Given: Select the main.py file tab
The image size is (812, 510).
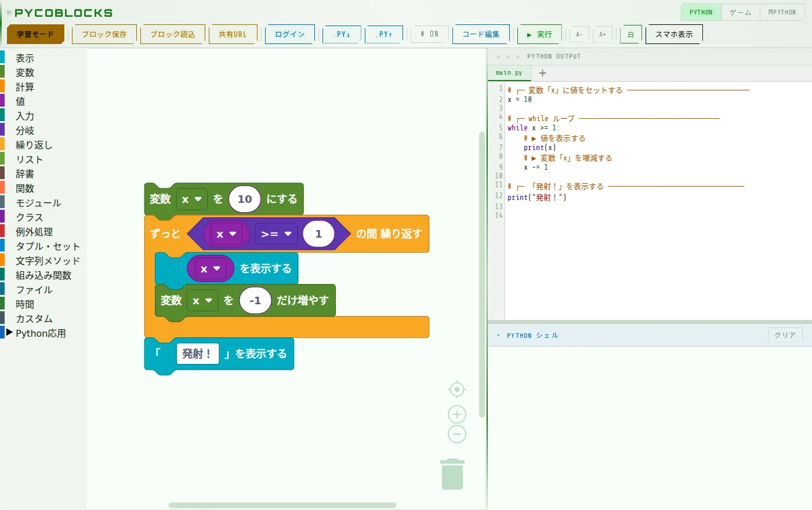Looking at the screenshot, I should (x=509, y=73).
